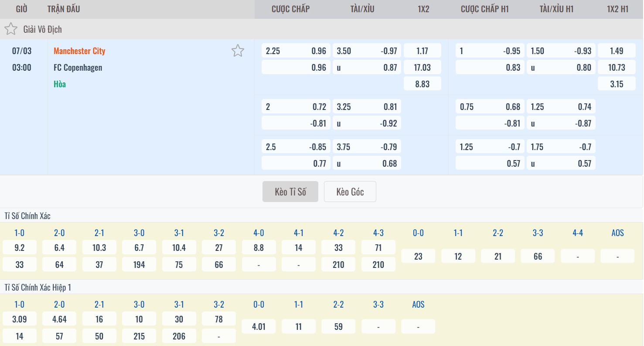
Task: Pick the full-time draw odds 8.83
Action: pyautogui.click(x=422, y=84)
